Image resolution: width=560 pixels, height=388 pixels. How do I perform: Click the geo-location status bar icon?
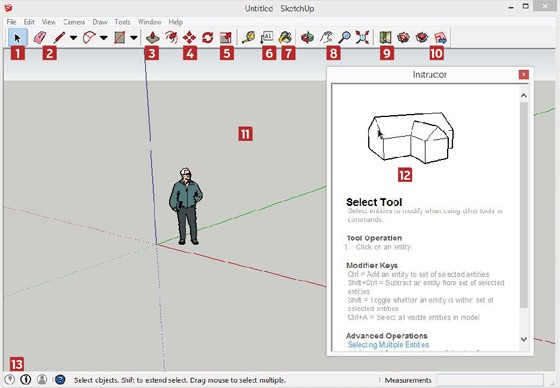coord(10,379)
